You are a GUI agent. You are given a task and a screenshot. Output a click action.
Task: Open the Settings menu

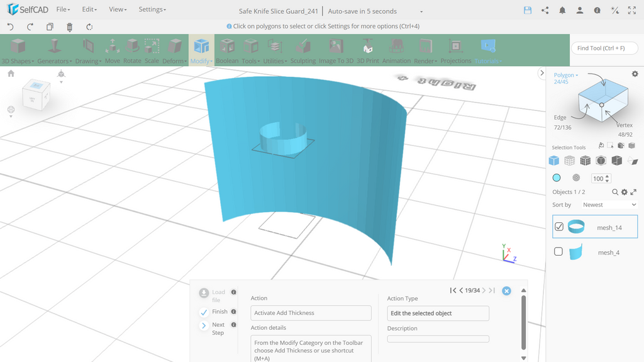tap(152, 9)
